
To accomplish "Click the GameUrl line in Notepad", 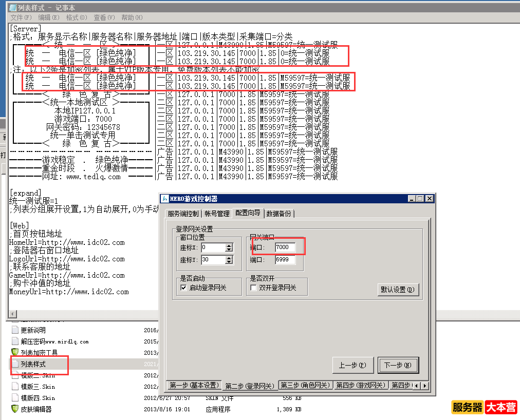I will 67,275.
